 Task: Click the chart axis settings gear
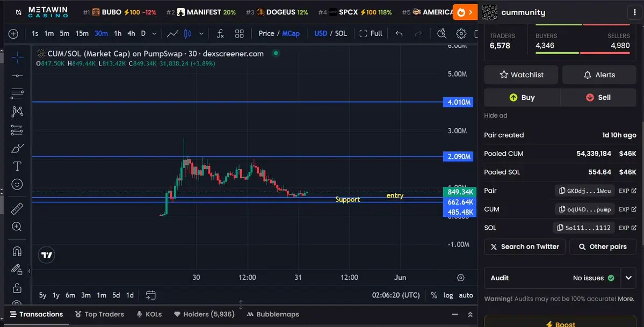[461, 278]
